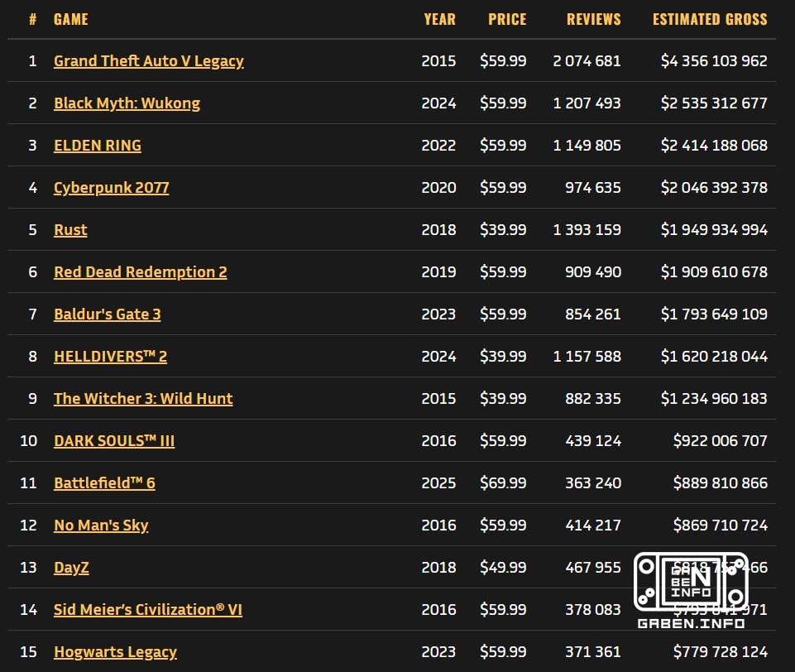Image resolution: width=795 pixels, height=672 pixels.
Task: Select year 2024 in Black Myth: Wukong row
Action: (x=438, y=103)
